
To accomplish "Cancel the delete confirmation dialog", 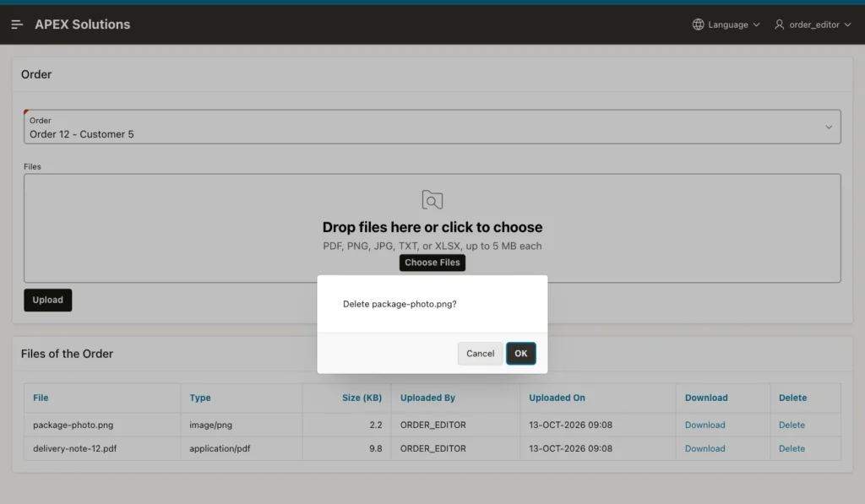I will pyautogui.click(x=480, y=354).
